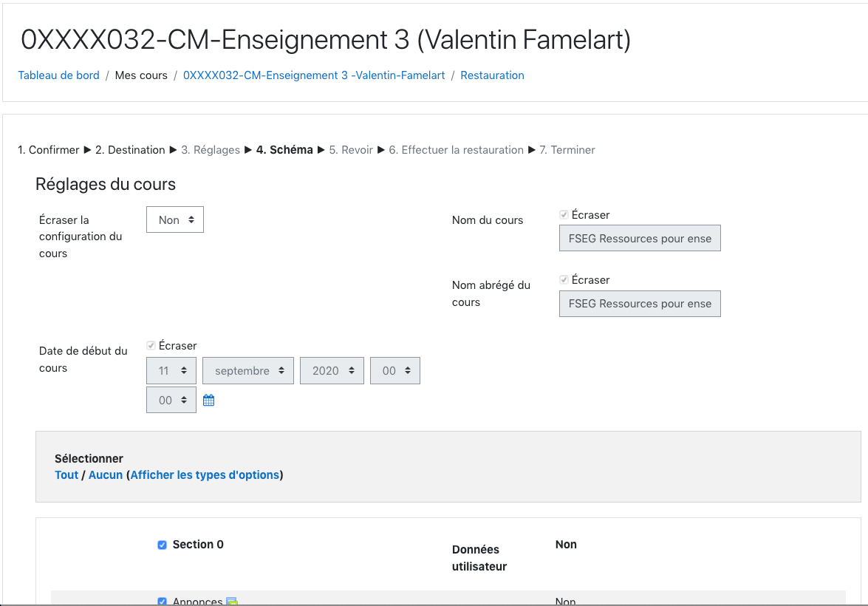Toggle Écraser checkbox for Nom du cours
Image resolution: width=868 pixels, height=606 pixels.
(564, 215)
